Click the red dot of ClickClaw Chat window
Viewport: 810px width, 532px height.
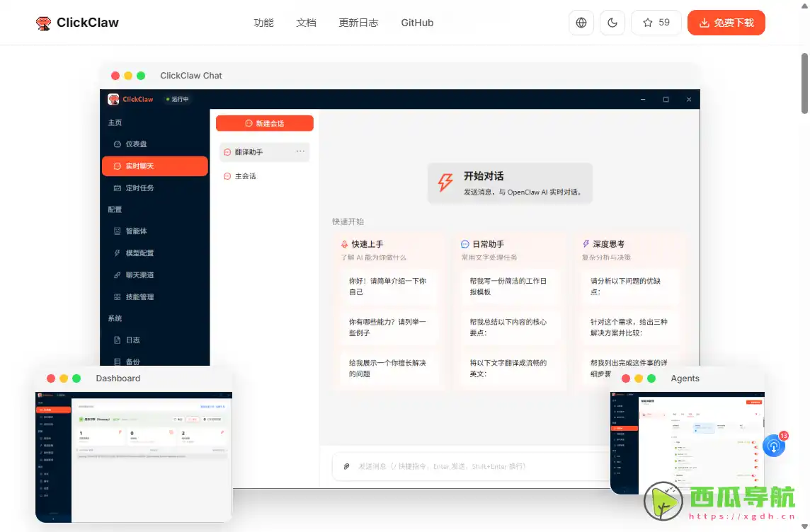point(115,75)
